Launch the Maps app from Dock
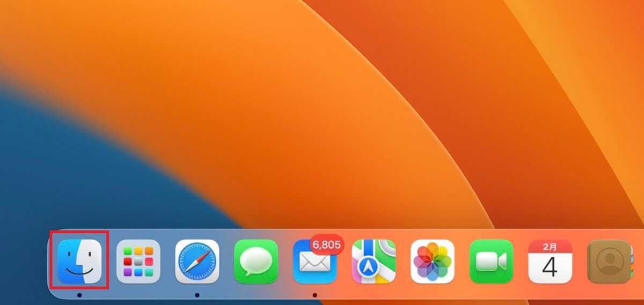Screen dimensions: 644x305 (374, 261)
